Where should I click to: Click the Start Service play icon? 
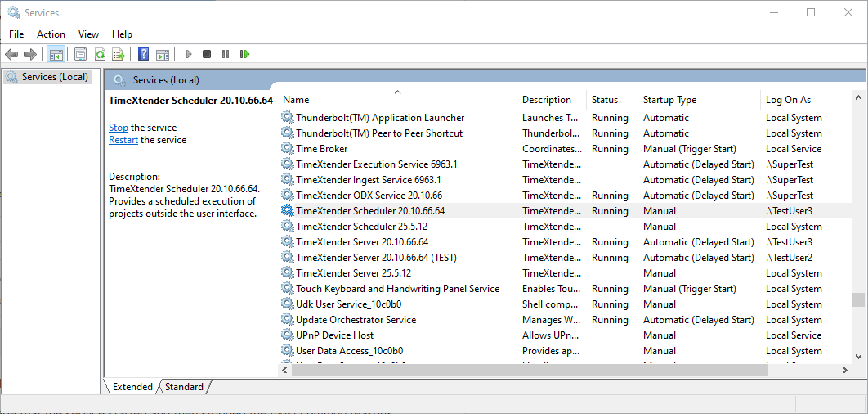click(x=189, y=54)
